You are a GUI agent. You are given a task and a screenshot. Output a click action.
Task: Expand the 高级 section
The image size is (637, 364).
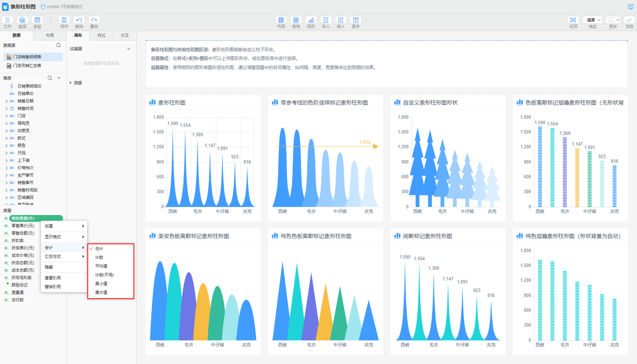tap(78, 83)
